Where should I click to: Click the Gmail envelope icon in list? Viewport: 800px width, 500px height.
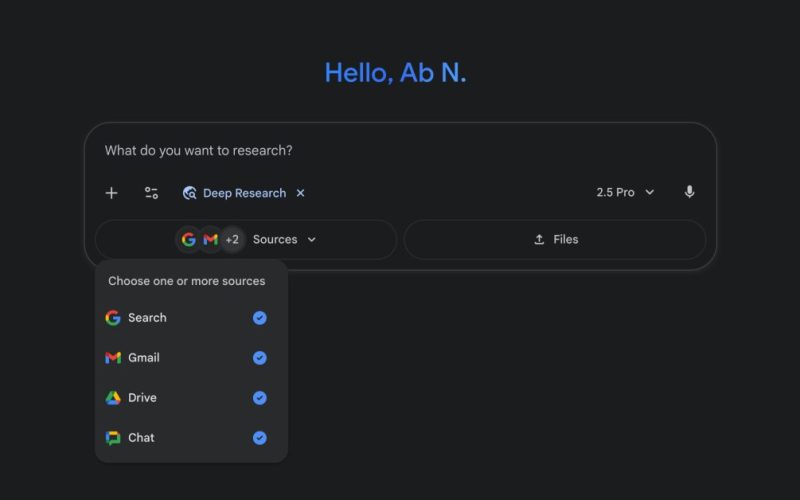(113, 358)
